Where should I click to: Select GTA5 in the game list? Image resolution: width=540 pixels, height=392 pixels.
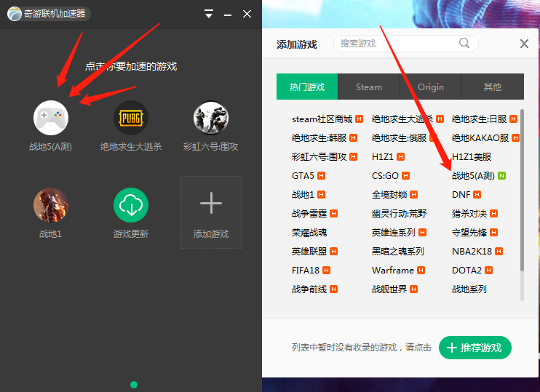tap(303, 176)
